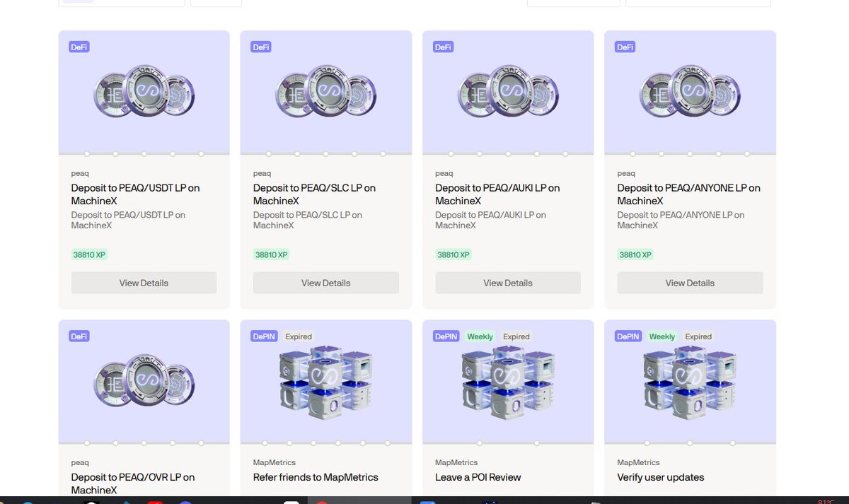View Details for the PEAQ/USDT LP quest
Image resolution: width=849 pixels, height=504 pixels.
144,283
